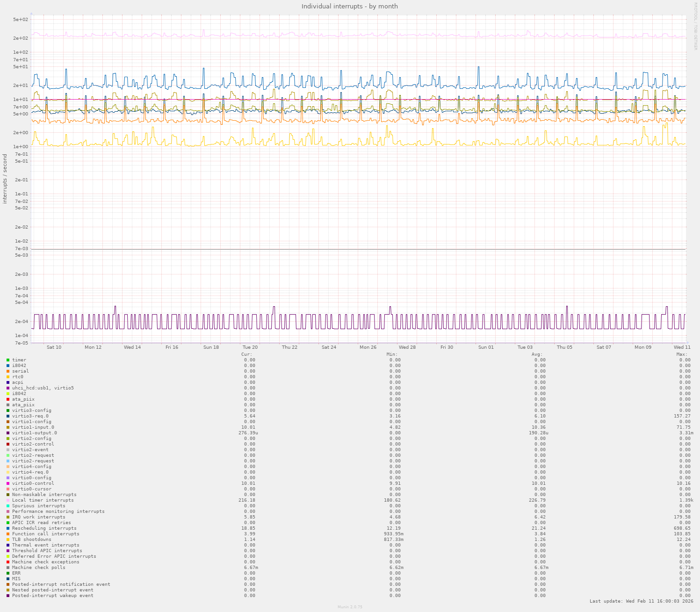This screenshot has width=700, height=612.
Task: Click the 'interrupts / second' axis label
Action: coord(5,179)
